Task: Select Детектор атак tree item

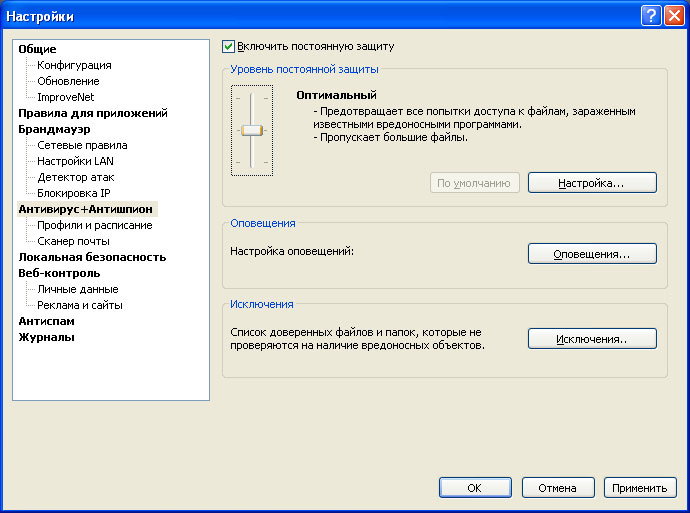Action: coord(76,177)
